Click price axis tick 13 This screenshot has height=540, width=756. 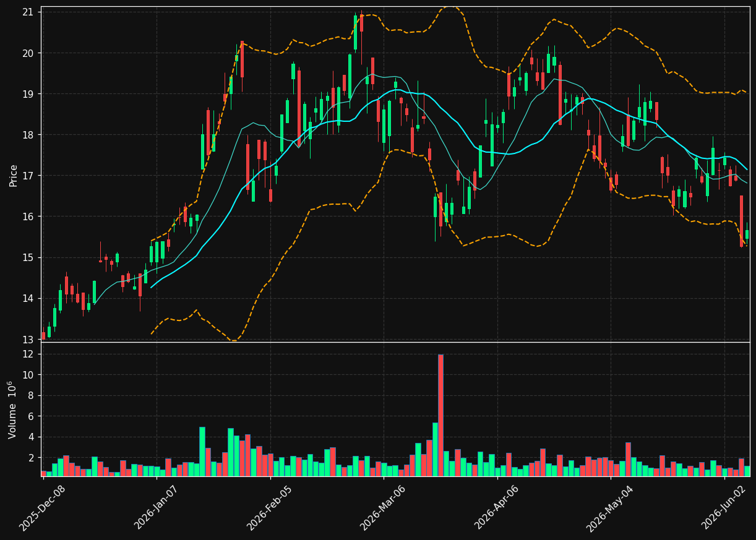(28, 339)
